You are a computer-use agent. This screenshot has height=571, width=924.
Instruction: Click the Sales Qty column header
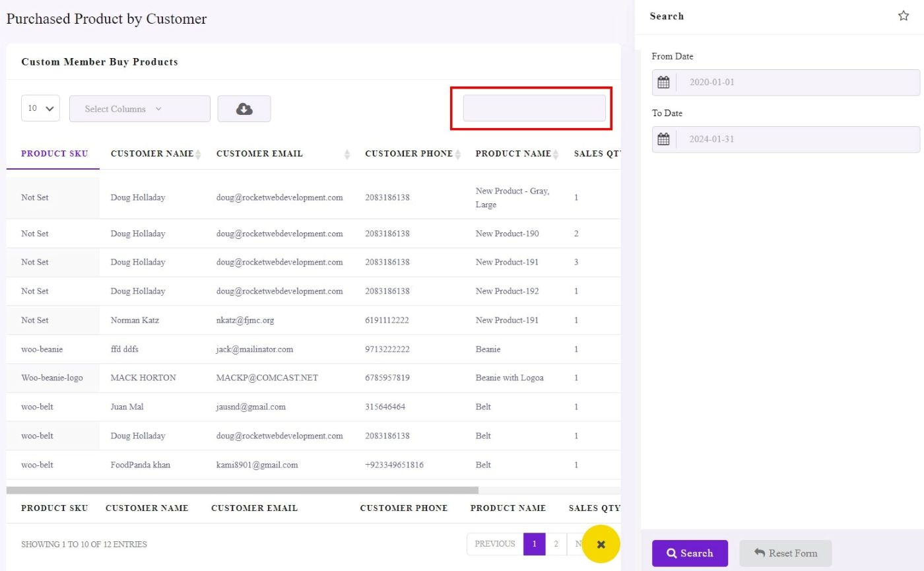coord(597,154)
